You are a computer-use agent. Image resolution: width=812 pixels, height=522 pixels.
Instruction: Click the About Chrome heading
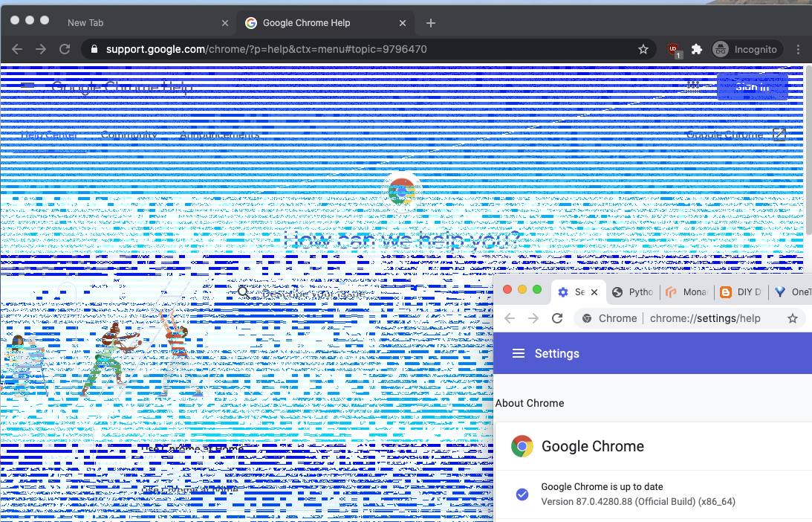coord(530,403)
